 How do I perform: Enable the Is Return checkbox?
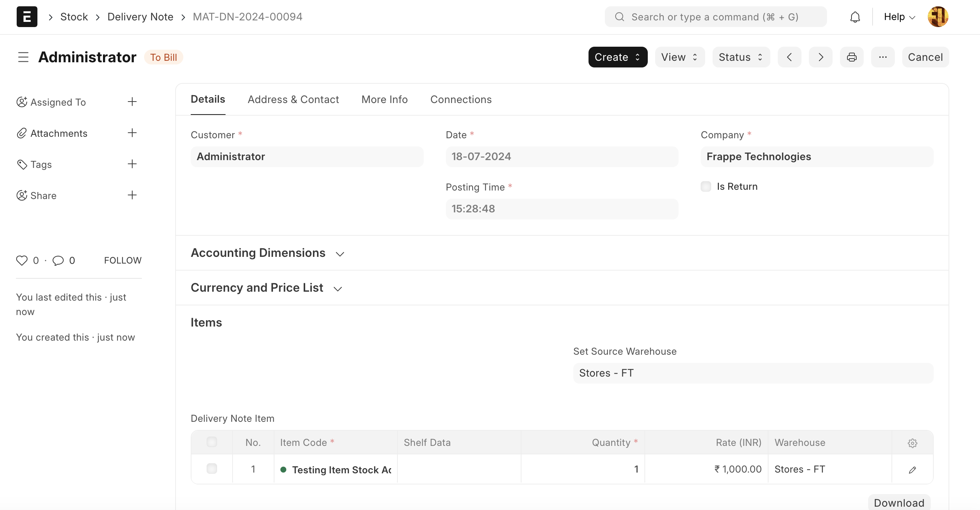tap(706, 186)
